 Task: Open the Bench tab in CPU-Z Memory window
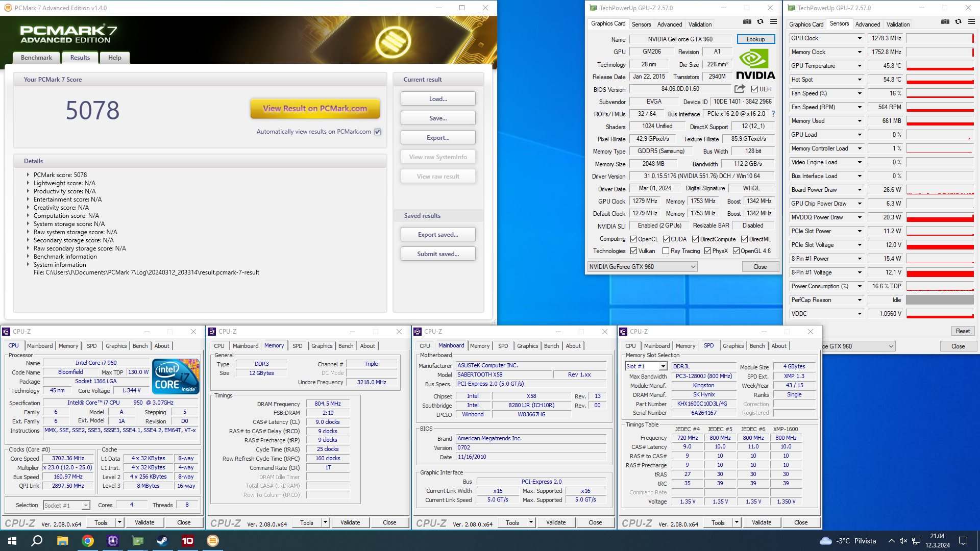[x=346, y=346]
